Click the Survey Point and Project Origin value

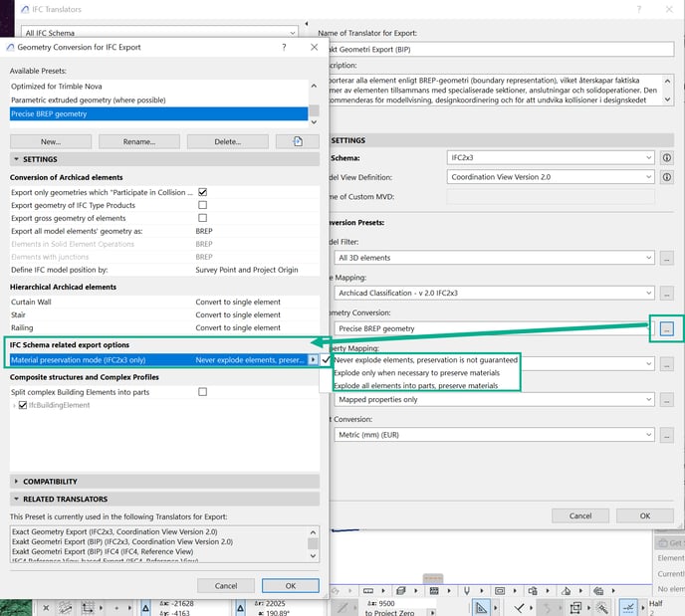247,270
